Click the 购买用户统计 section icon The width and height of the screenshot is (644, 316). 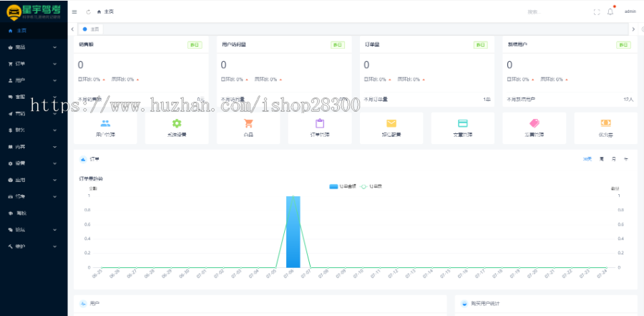[x=464, y=304]
